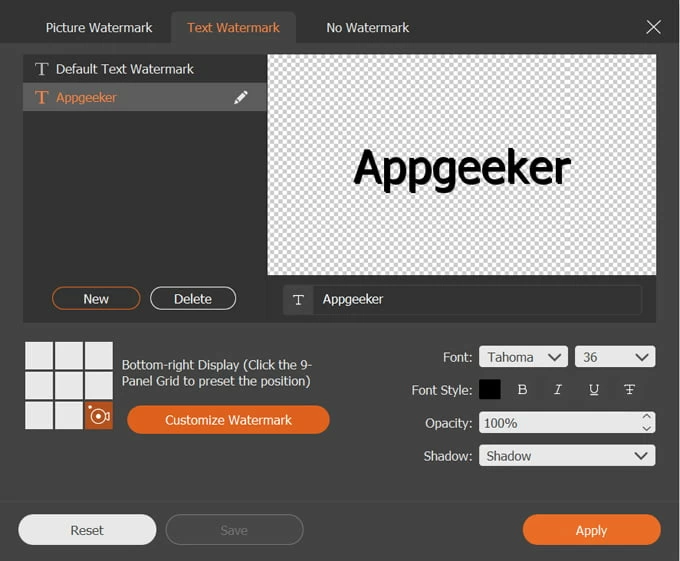Select the top-left position grid cell

click(39, 355)
